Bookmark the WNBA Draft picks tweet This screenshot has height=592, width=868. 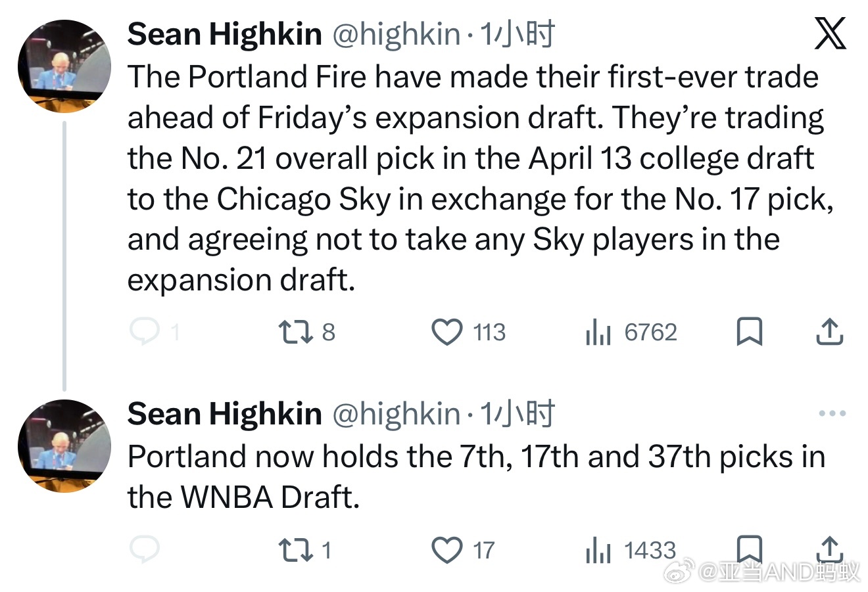[749, 549]
